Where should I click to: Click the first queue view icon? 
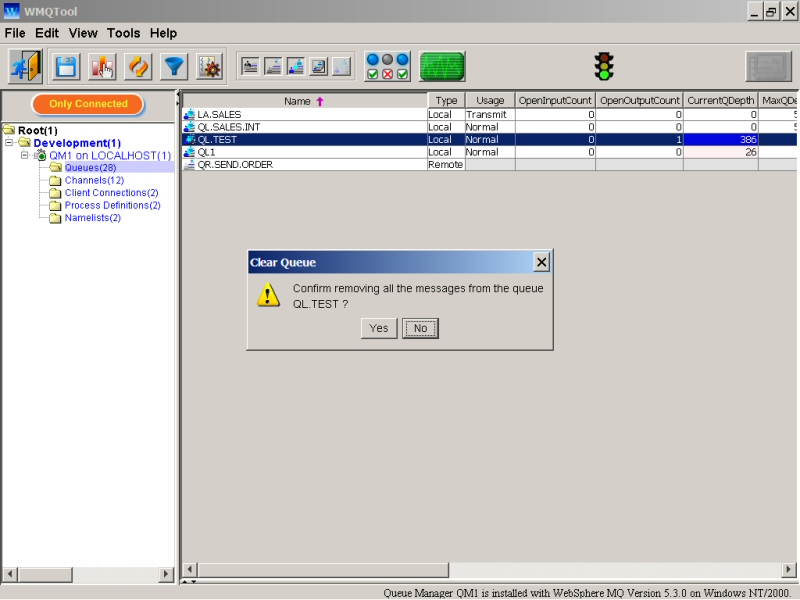tap(250, 66)
